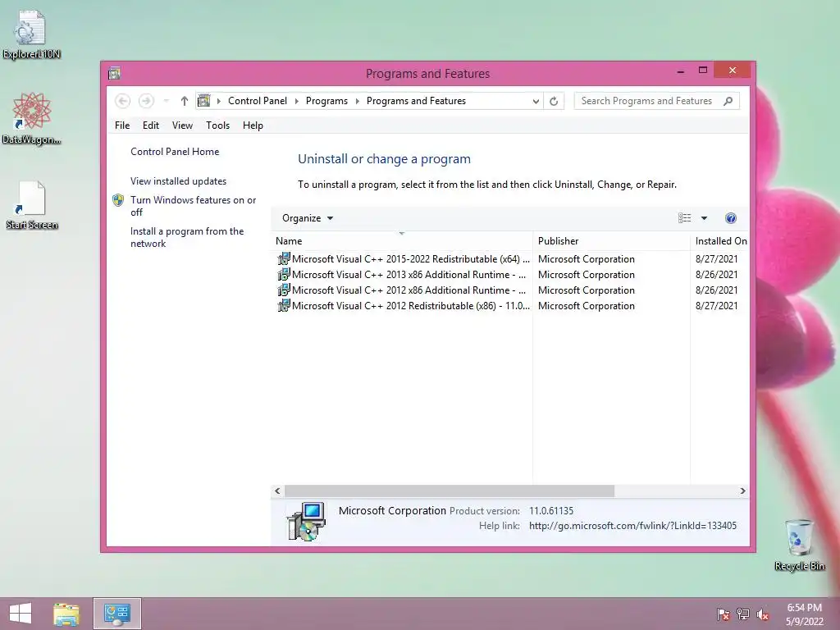
Task: Click the horizontal scrollbar thumb
Action: (450, 491)
